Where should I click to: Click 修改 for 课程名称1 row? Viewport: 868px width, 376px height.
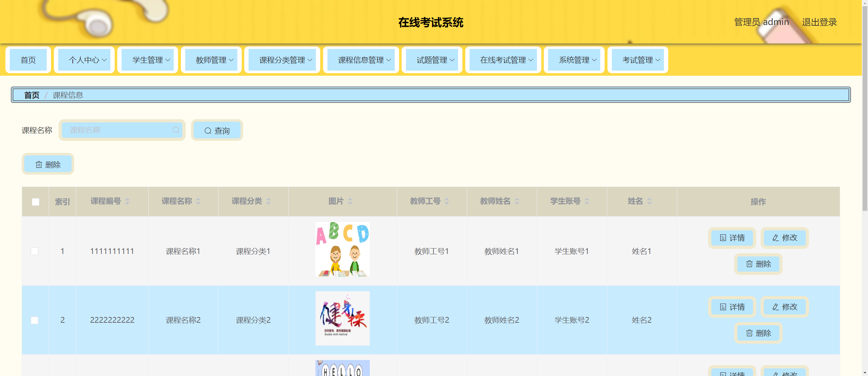point(784,238)
